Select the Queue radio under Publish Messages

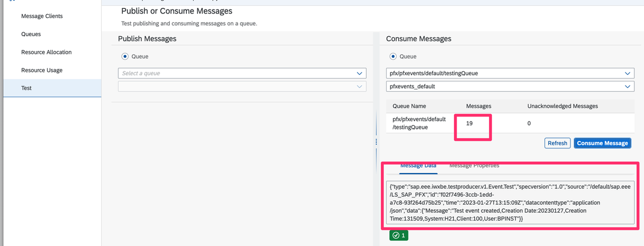click(x=125, y=57)
